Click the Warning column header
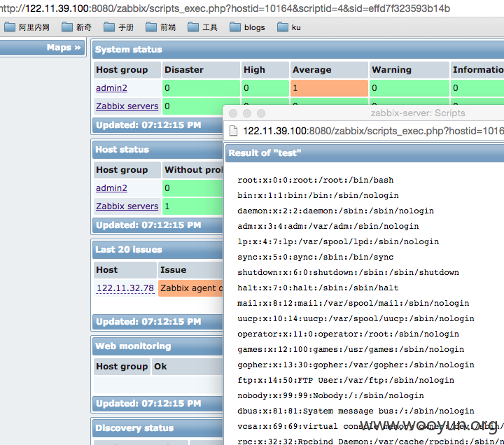Viewport: 504px width, 445px height. (409, 70)
